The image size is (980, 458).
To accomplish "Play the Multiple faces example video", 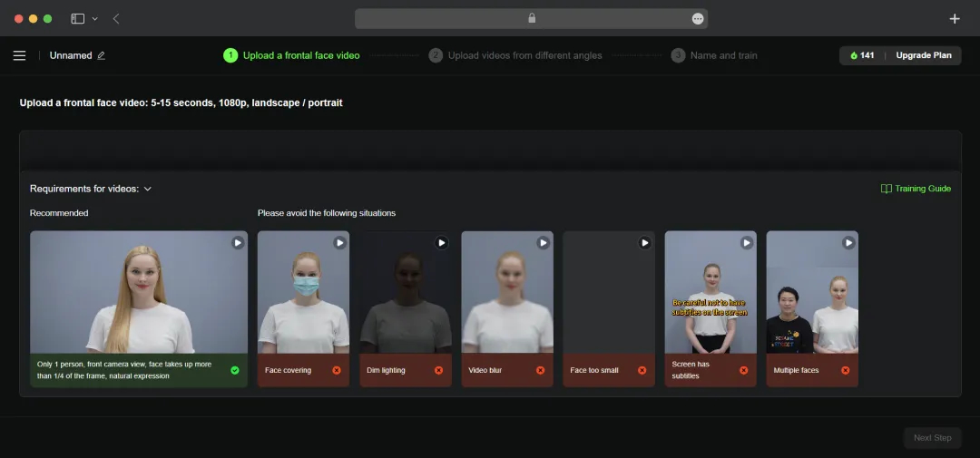I will 848,242.
